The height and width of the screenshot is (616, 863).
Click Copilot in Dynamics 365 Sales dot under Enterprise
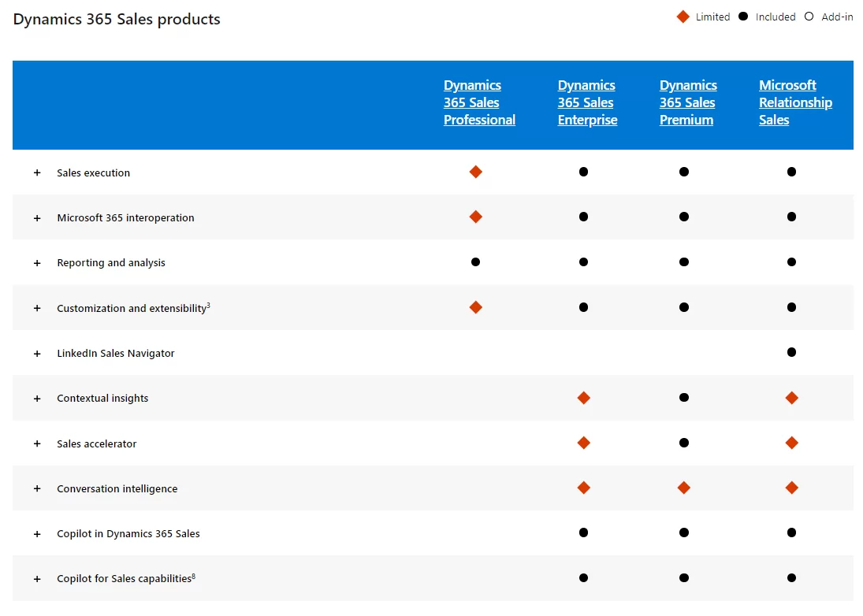[x=583, y=533]
